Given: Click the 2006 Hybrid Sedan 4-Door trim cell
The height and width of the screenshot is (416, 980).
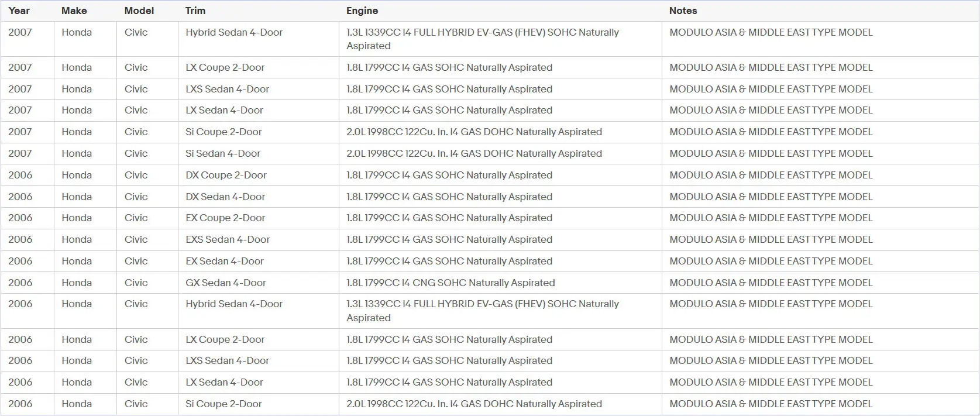Looking at the screenshot, I should coord(234,304).
